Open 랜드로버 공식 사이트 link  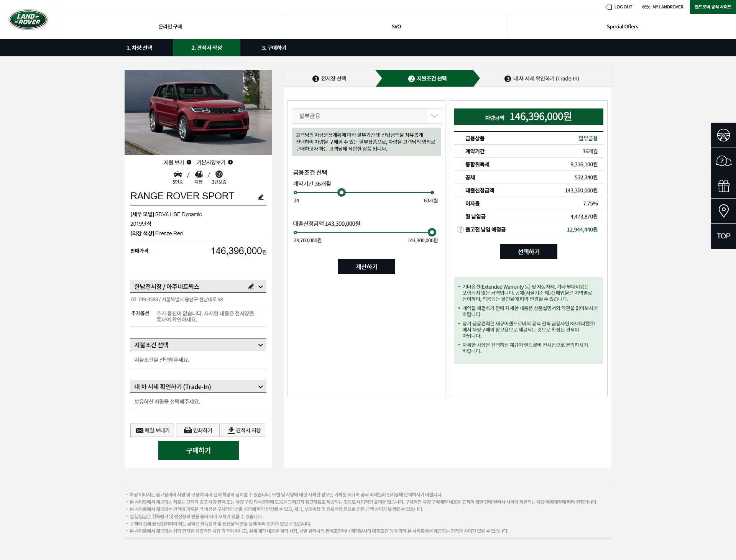pyautogui.click(x=713, y=7)
